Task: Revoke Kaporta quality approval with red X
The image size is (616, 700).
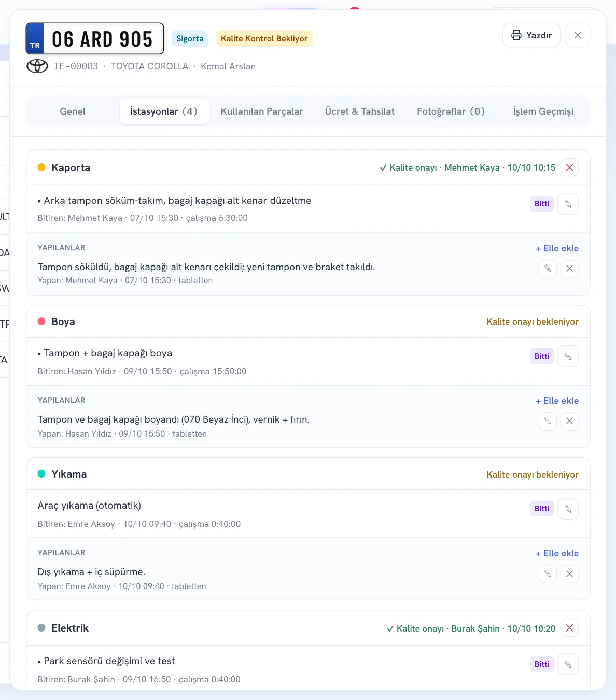Action: pos(569,167)
